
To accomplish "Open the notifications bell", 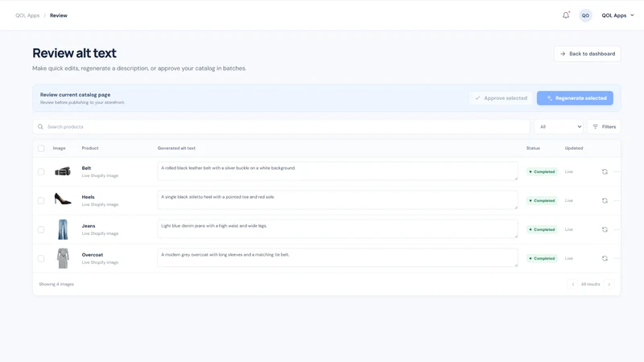I will pyautogui.click(x=566, y=15).
